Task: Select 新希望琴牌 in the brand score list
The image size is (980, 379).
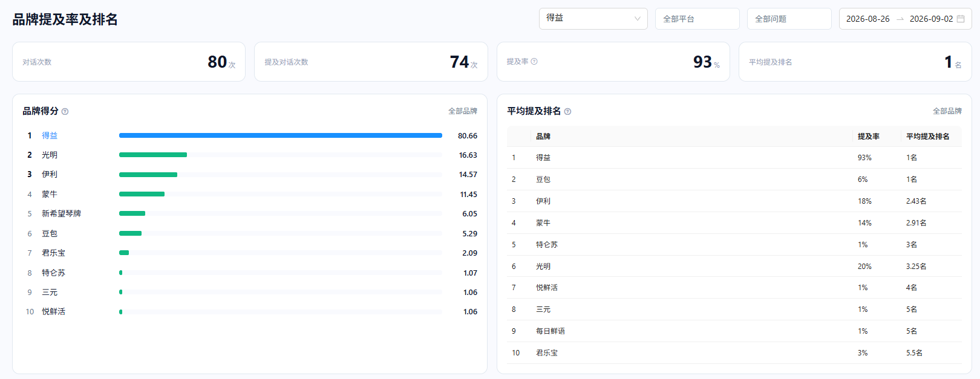Action: tap(61, 213)
